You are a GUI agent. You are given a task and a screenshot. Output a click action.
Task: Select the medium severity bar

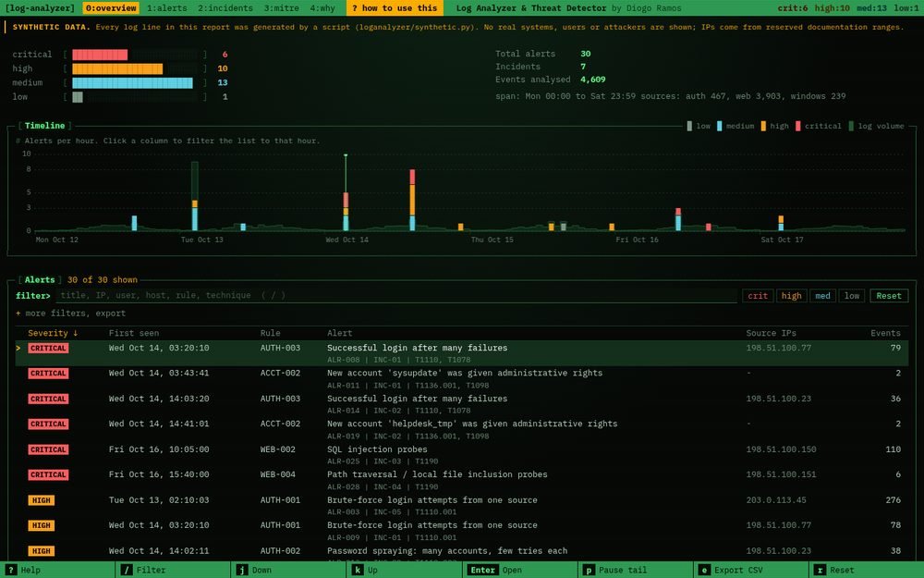132,82
